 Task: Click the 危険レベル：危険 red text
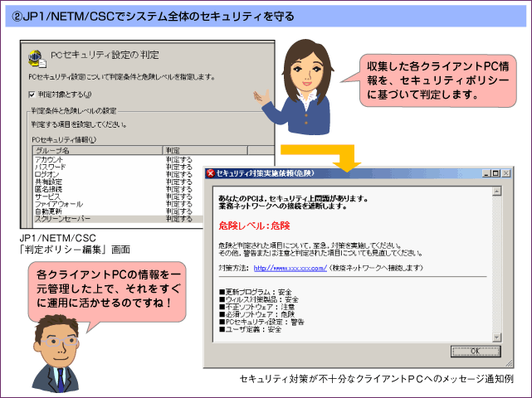254,226
